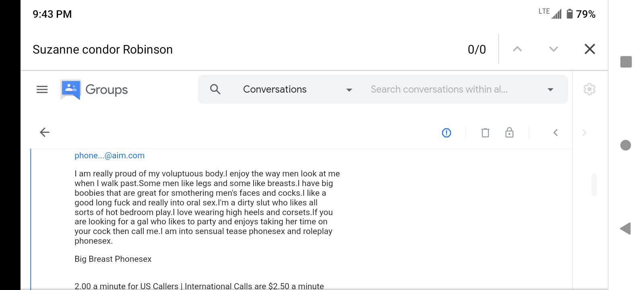Report this conversation as abuse
Screen dimensions: 644x290
tap(446, 133)
